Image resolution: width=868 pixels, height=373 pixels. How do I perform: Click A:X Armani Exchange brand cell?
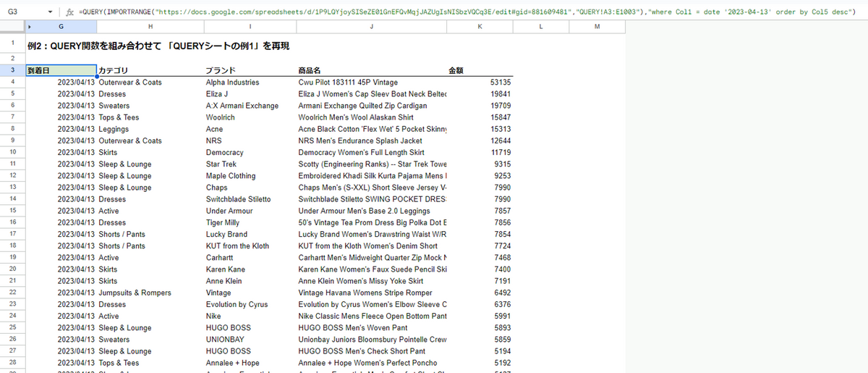[250, 106]
